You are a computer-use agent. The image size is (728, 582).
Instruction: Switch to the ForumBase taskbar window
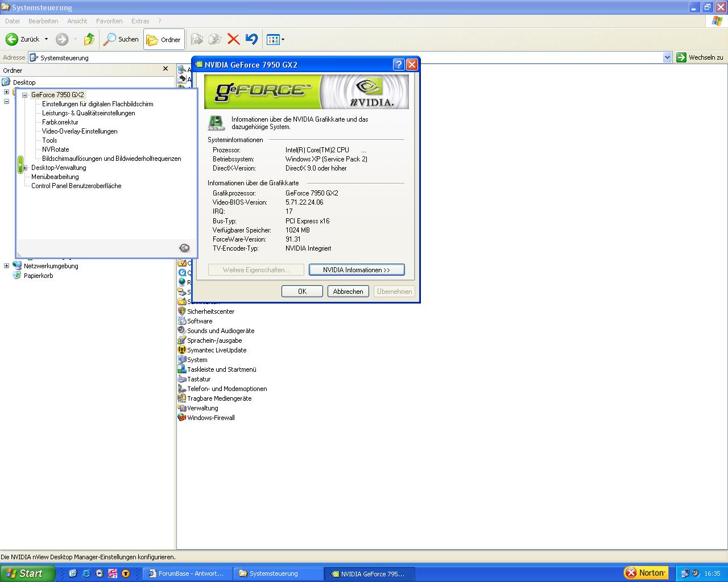tap(188, 573)
